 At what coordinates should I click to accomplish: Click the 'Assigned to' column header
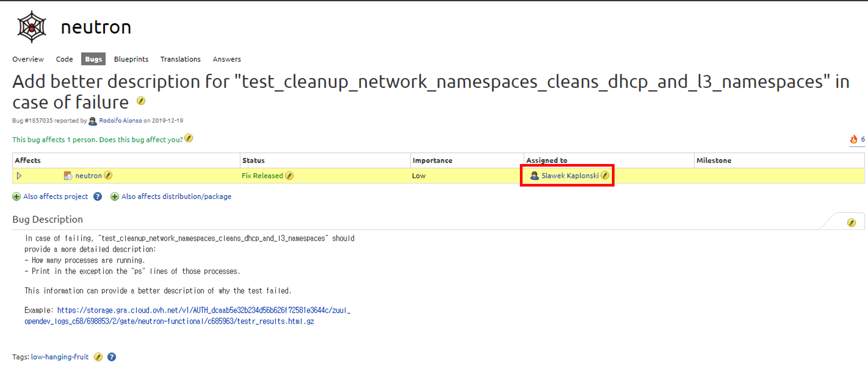click(x=547, y=161)
